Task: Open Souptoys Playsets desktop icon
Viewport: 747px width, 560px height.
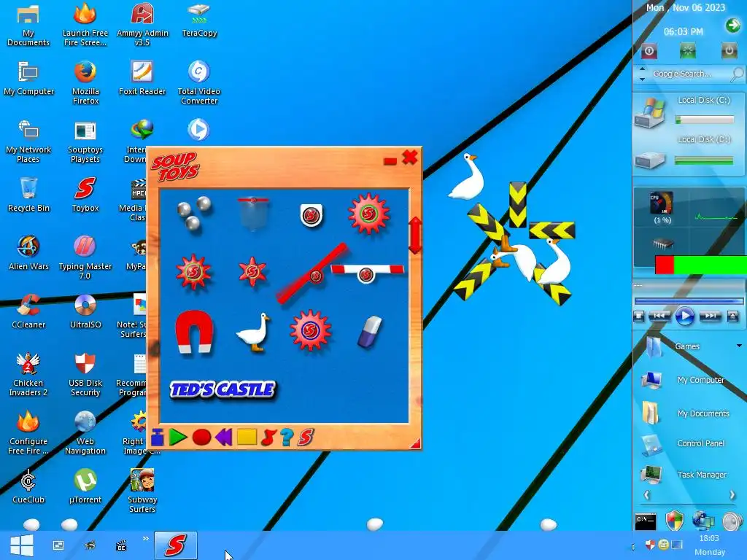Action: tap(85, 141)
